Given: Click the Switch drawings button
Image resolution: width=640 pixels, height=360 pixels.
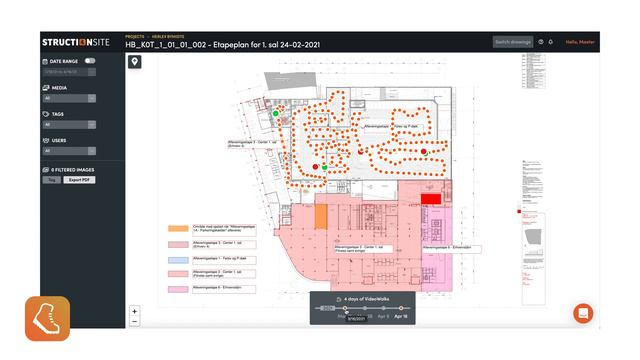Looking at the screenshot, I should coord(513,42).
